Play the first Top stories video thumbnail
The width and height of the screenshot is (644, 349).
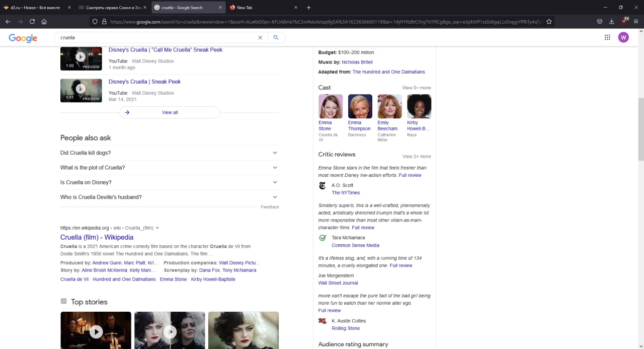click(96, 330)
